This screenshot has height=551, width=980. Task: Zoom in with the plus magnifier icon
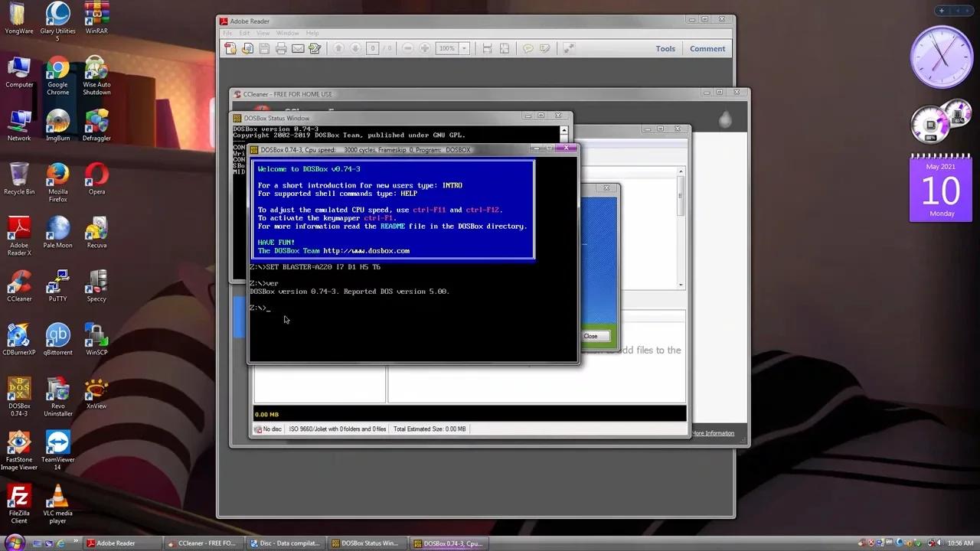[x=424, y=48]
